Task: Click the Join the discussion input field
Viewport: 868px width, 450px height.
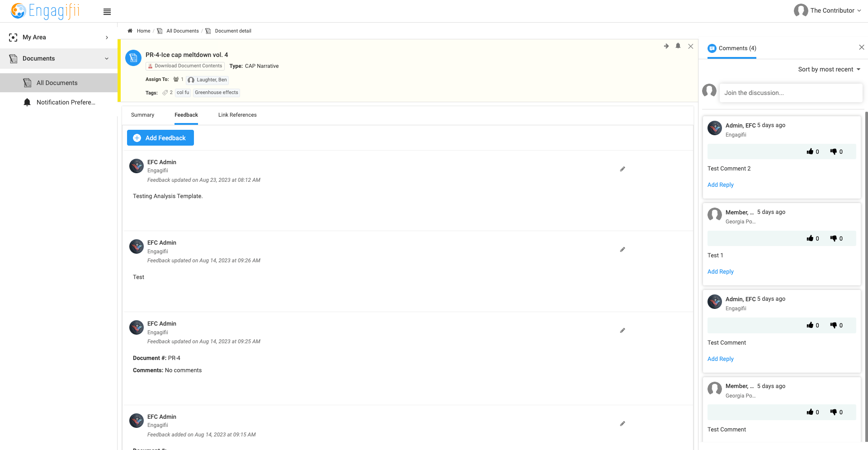Action: [791, 93]
